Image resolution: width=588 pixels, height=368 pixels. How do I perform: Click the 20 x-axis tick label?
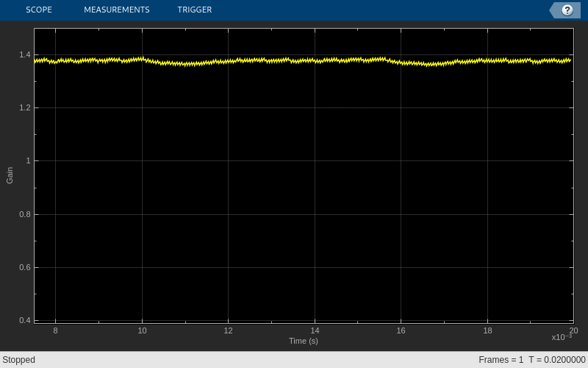574,330
